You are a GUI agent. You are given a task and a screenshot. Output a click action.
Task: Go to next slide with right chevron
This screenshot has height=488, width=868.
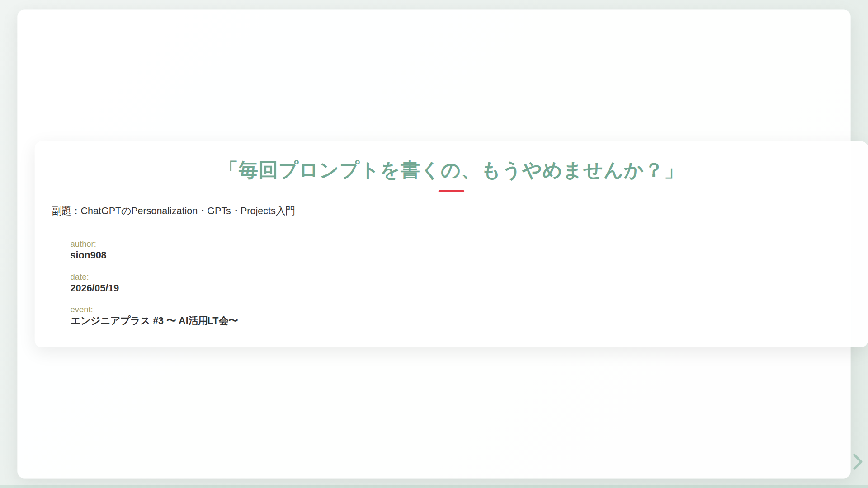[x=858, y=462]
